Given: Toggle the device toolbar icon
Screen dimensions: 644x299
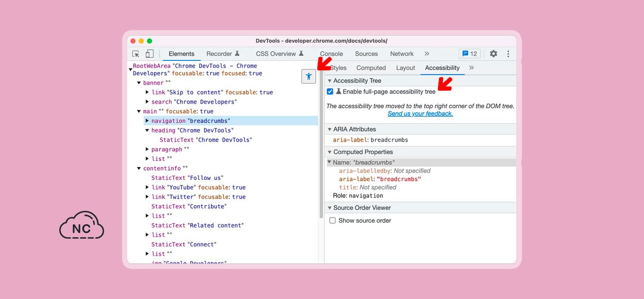Looking at the screenshot, I should 149,54.
